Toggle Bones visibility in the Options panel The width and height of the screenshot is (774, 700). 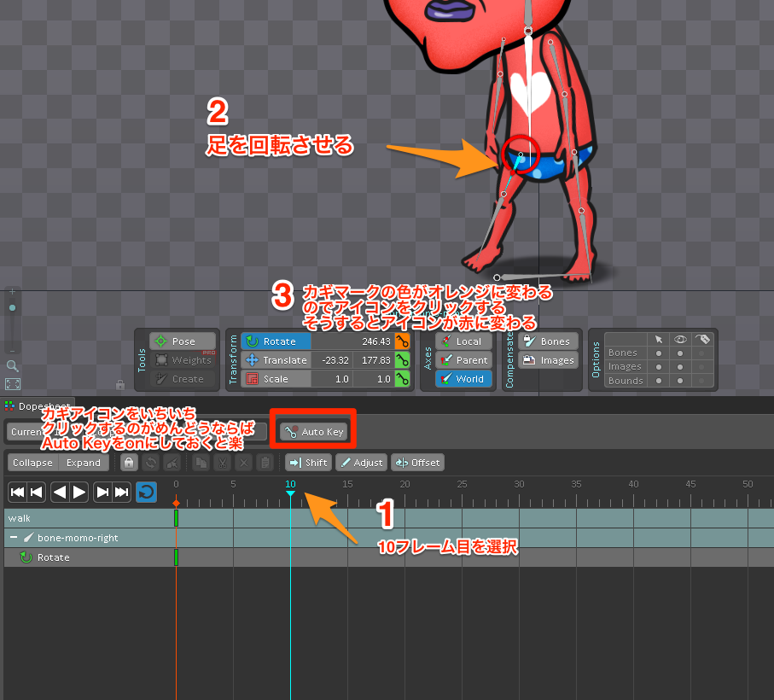pyautogui.click(x=679, y=353)
